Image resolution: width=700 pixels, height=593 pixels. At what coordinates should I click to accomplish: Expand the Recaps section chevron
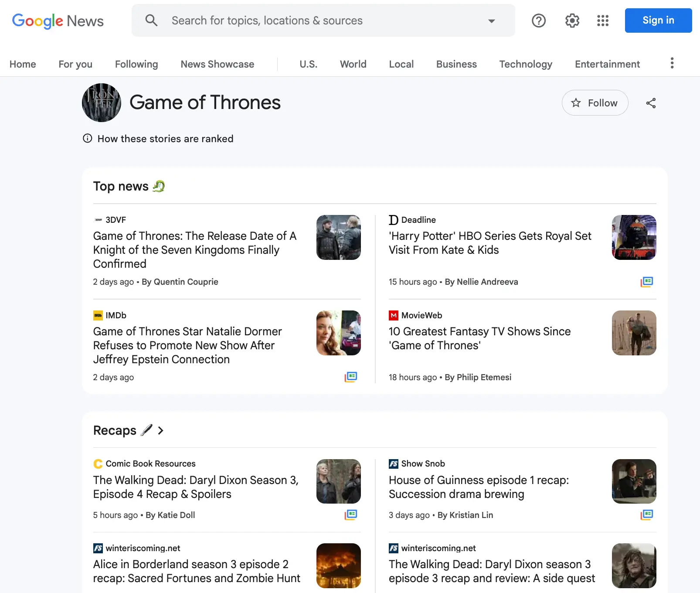pos(161,430)
